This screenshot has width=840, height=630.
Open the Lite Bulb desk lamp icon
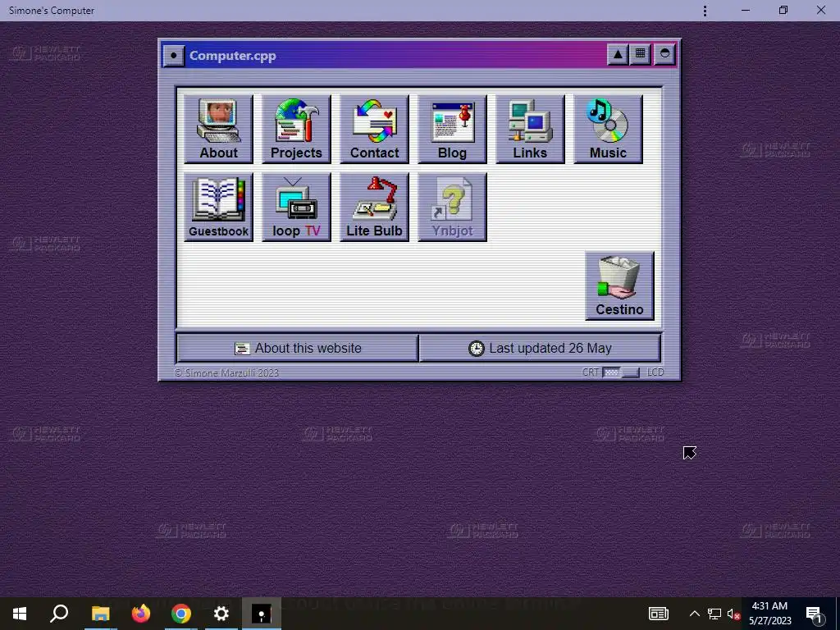pos(374,208)
